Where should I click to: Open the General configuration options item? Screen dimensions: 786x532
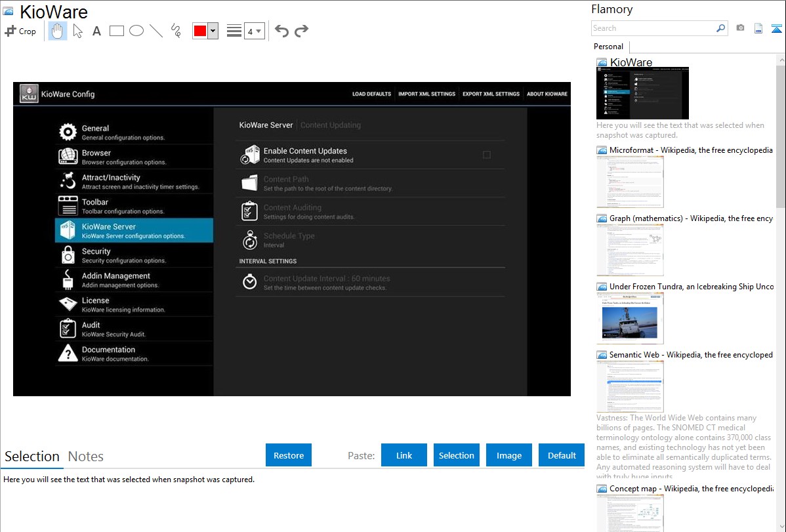pos(134,133)
